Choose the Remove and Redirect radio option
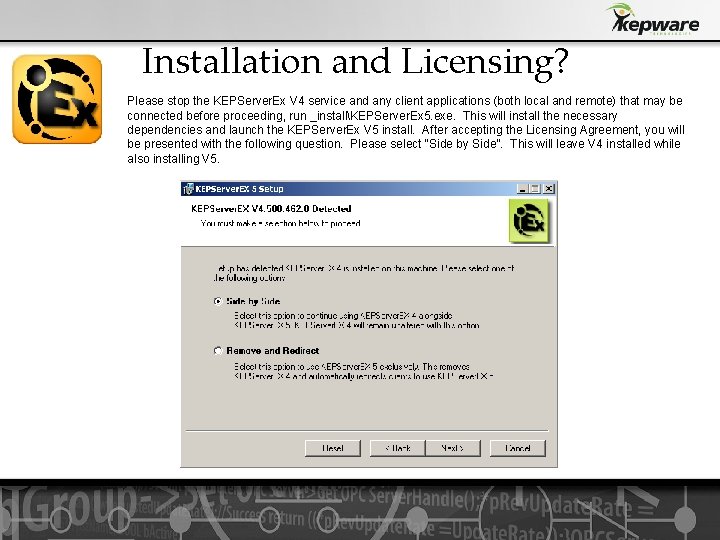The image size is (720, 540). 218,351
